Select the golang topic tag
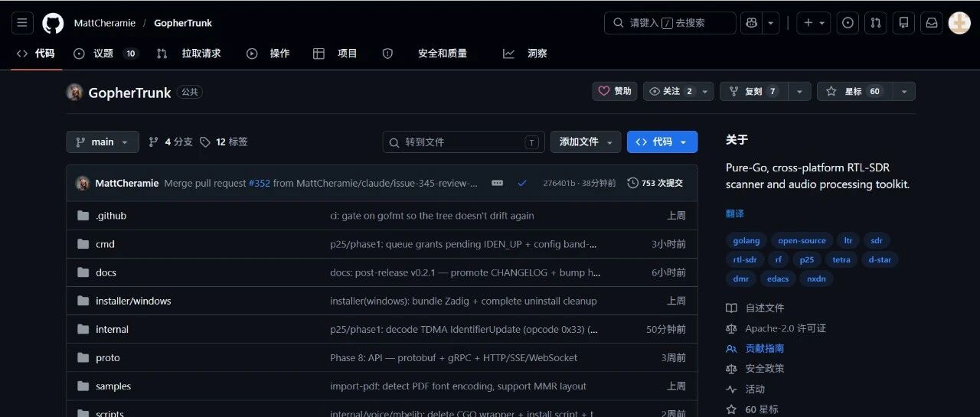The width and height of the screenshot is (980, 417). tap(746, 240)
